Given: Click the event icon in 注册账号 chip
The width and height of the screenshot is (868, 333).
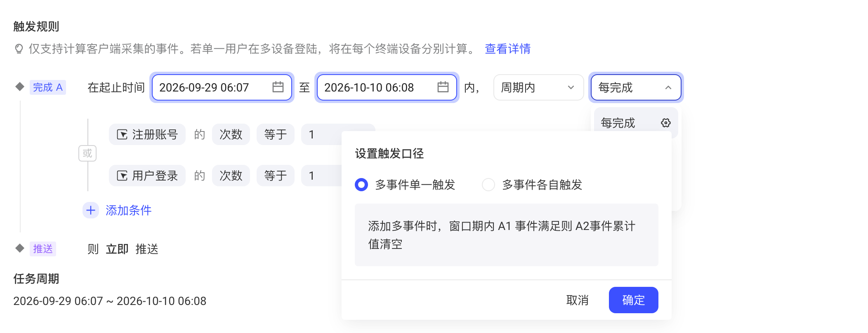Looking at the screenshot, I should tap(122, 134).
